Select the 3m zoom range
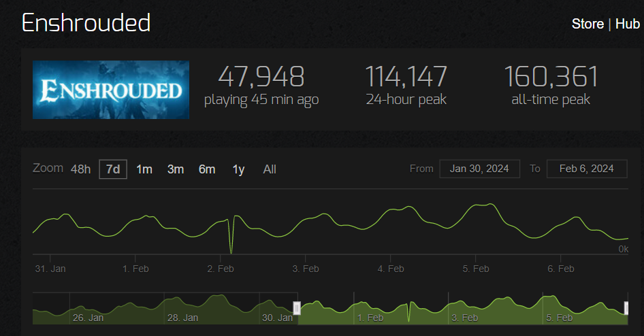The width and height of the screenshot is (644, 336). (x=176, y=169)
